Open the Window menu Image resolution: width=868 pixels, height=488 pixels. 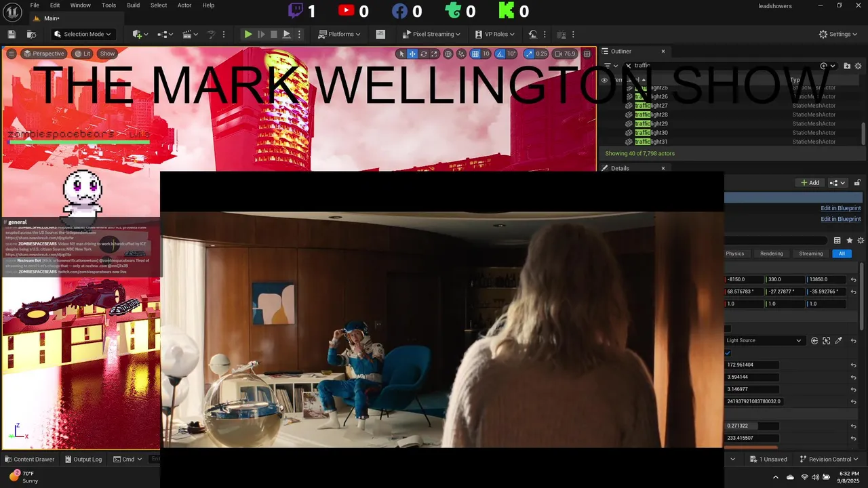(80, 5)
